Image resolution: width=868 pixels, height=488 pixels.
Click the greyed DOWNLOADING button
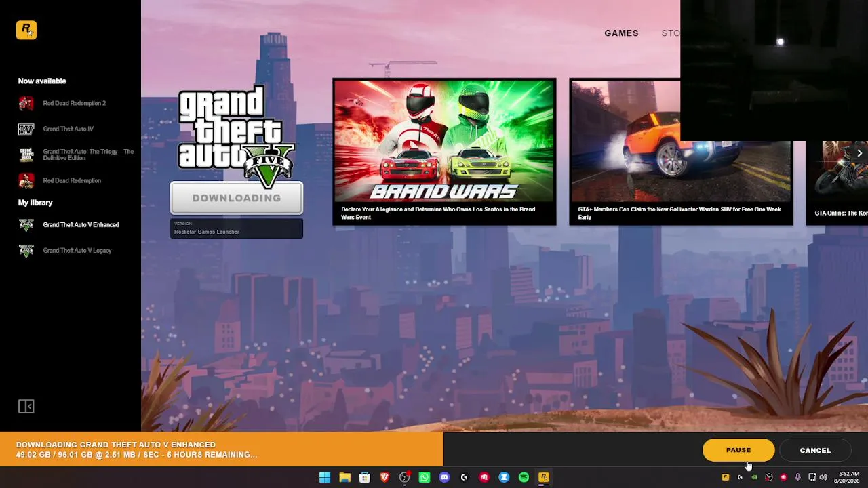click(236, 198)
